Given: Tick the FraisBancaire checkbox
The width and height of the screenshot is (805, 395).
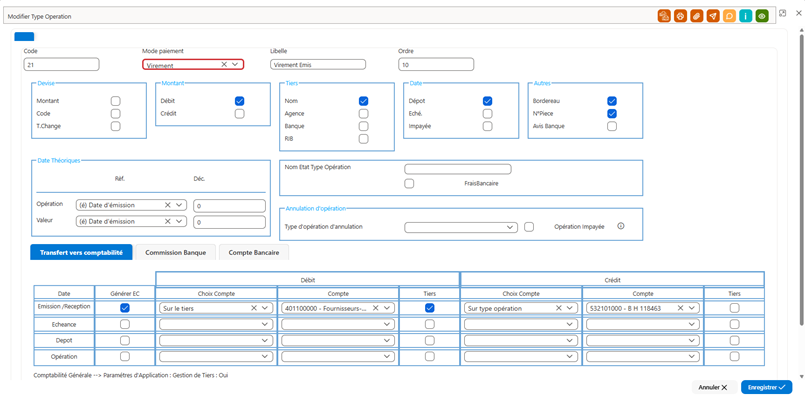Looking at the screenshot, I should click(409, 183).
